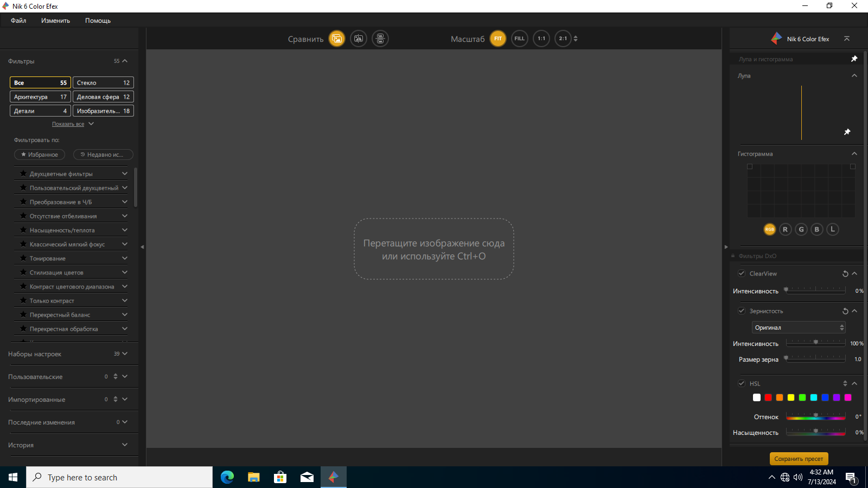The width and height of the screenshot is (868, 488).
Task: Select yellow HSL color swatch
Action: [791, 397]
